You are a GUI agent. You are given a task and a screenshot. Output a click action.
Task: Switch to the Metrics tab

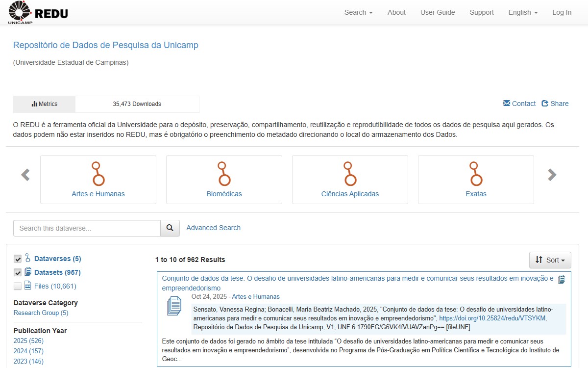coord(44,104)
